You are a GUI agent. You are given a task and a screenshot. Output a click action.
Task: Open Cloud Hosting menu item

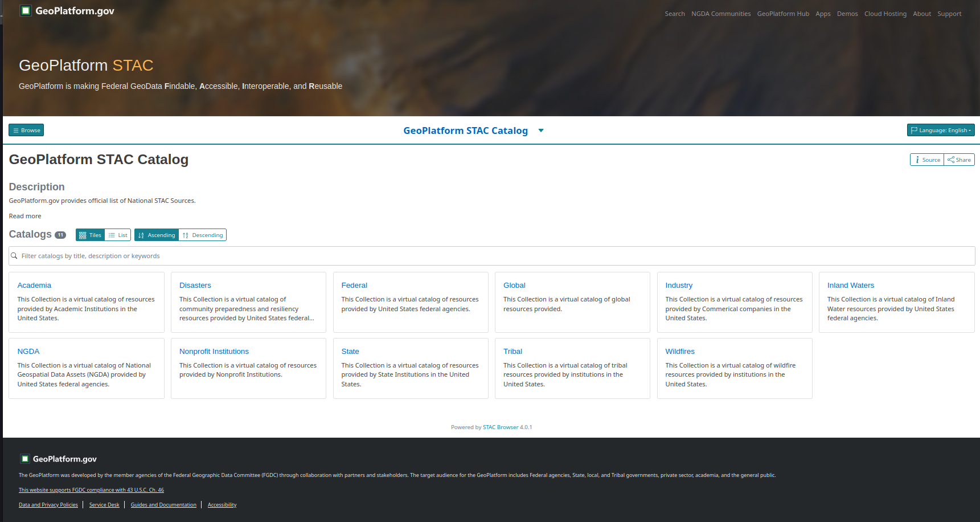pos(885,14)
